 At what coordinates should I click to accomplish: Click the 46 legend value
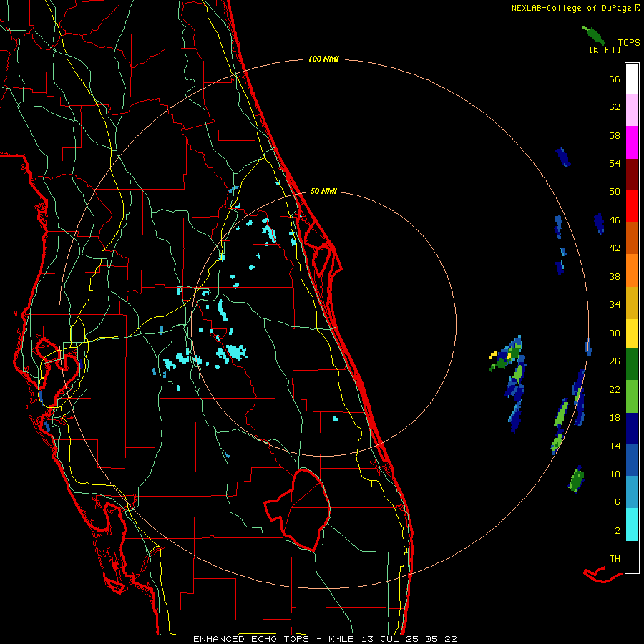click(x=615, y=220)
